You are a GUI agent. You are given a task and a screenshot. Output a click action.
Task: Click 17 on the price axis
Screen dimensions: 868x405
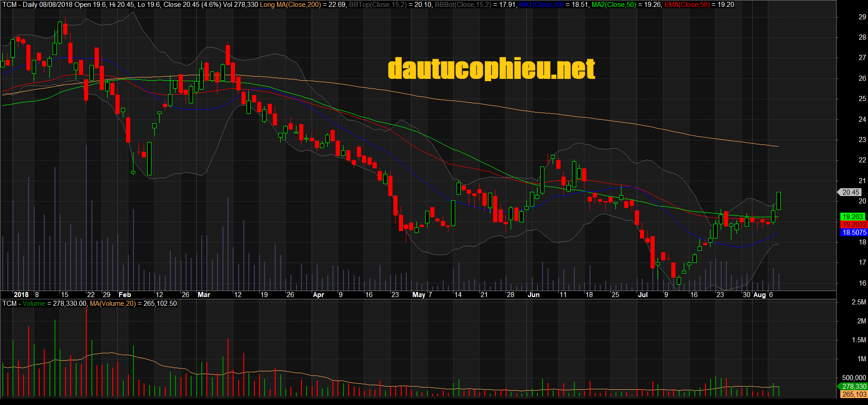tap(862, 262)
